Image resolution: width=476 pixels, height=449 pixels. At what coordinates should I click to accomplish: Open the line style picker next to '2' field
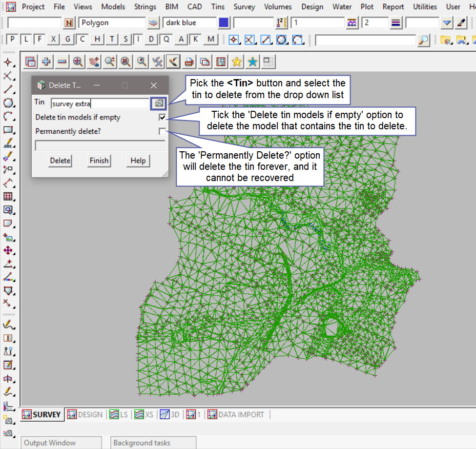click(x=396, y=23)
